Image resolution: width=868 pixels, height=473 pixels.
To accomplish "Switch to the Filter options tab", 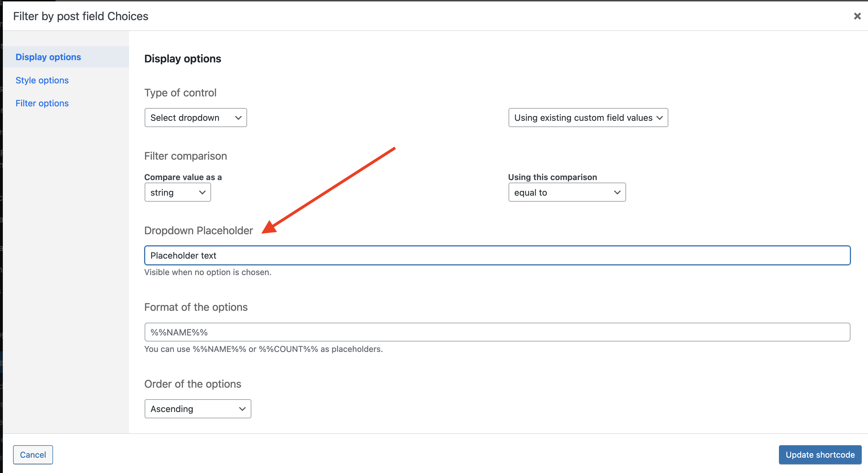I will coord(42,103).
